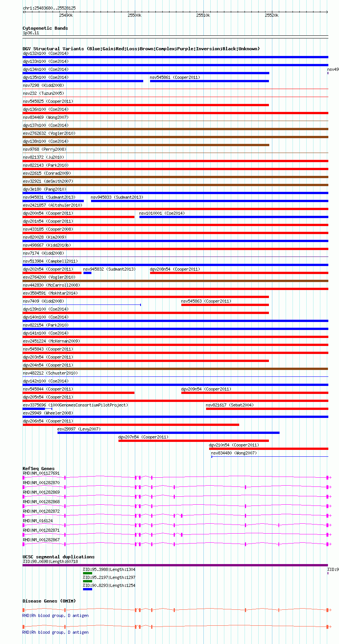Select the nsv945833 (Sudmant2013) variant label
339x644 pixels.
point(117,197)
